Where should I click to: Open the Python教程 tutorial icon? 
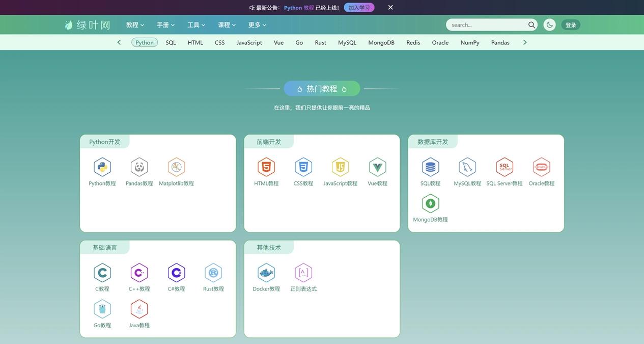click(x=102, y=167)
